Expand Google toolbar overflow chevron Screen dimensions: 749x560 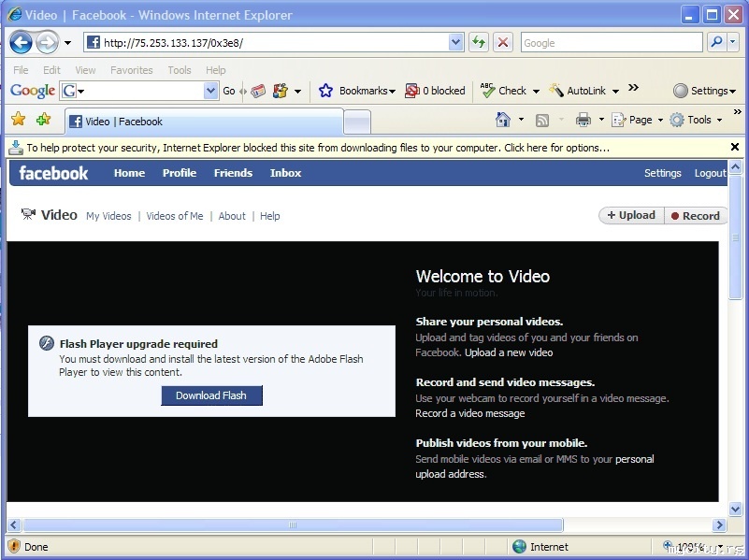pos(633,87)
